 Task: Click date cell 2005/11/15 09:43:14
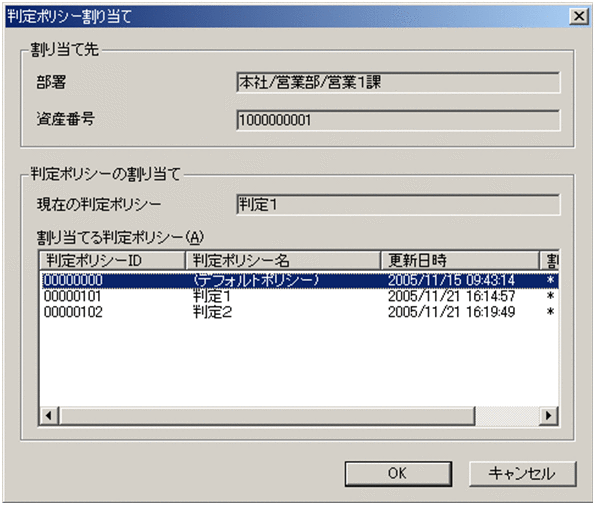point(451,280)
